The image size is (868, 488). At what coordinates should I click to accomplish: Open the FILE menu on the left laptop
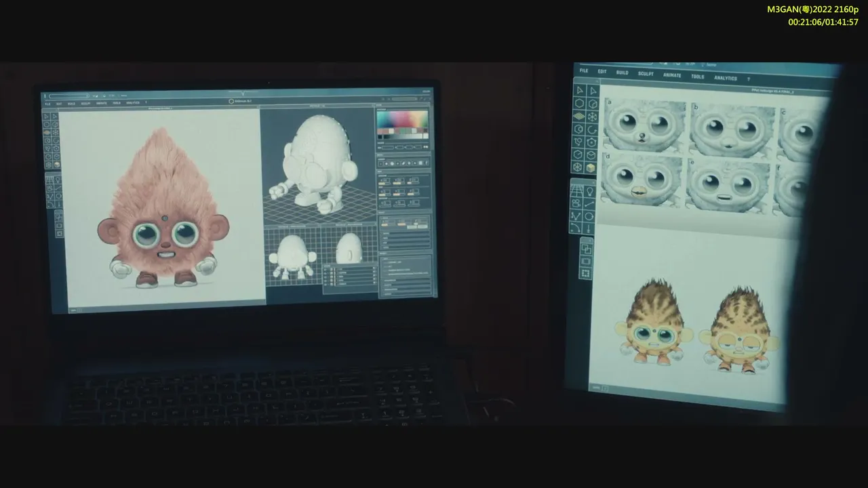pos(47,104)
